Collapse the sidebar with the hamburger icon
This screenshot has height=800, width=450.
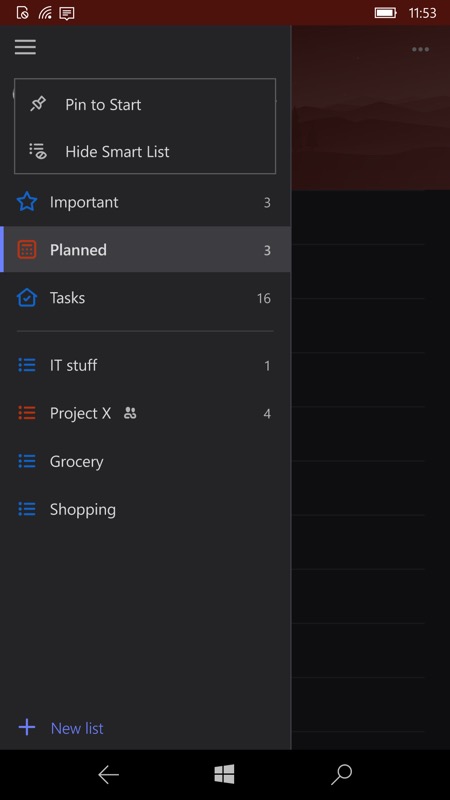[x=25, y=47]
